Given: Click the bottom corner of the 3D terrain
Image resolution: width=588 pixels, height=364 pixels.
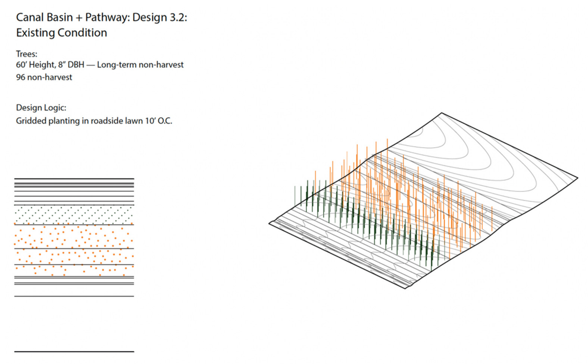Looking at the screenshot, I should pos(405,288).
